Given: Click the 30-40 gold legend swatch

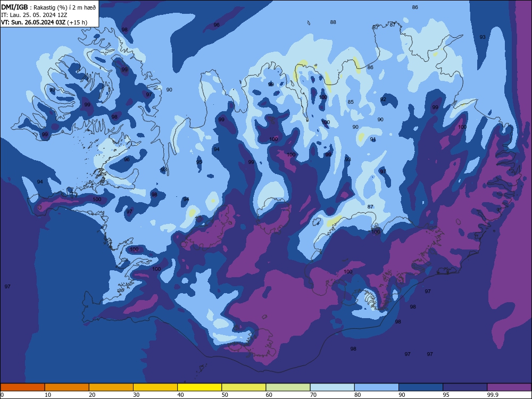Looking at the screenshot, I should [155, 387].
